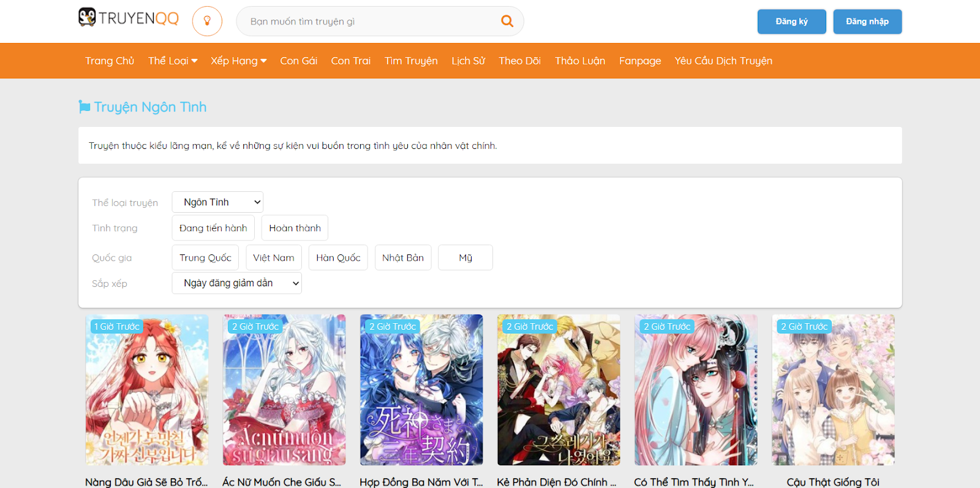
Task: Expand the Thể Loại menu
Action: pos(172,61)
